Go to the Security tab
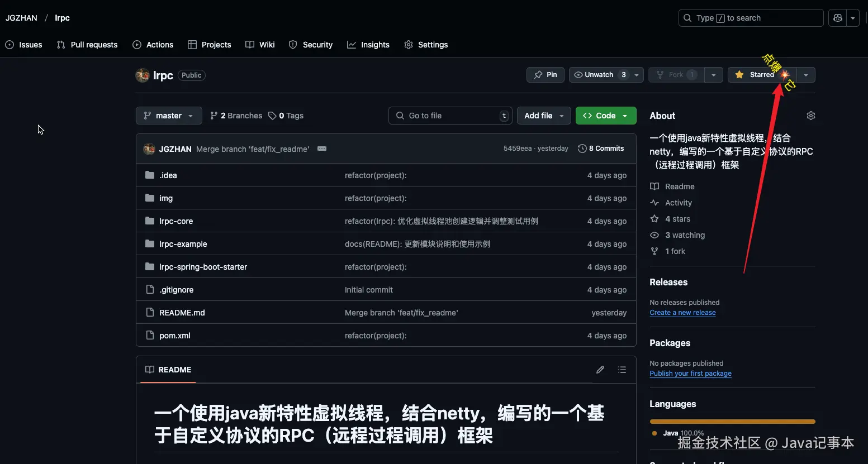The width and height of the screenshot is (868, 464). click(311, 45)
